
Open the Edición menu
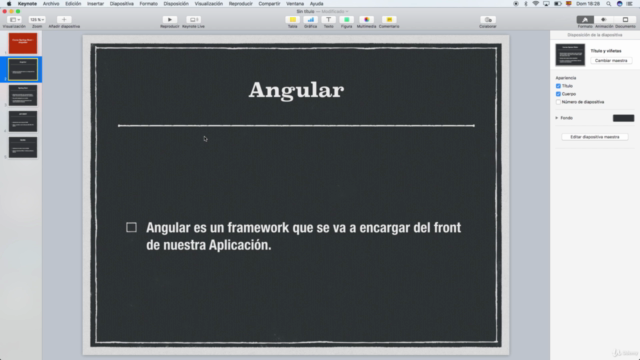click(73, 4)
